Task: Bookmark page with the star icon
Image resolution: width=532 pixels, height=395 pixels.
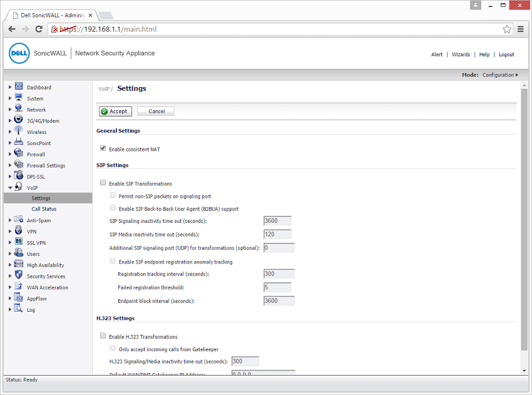Action: [x=507, y=29]
